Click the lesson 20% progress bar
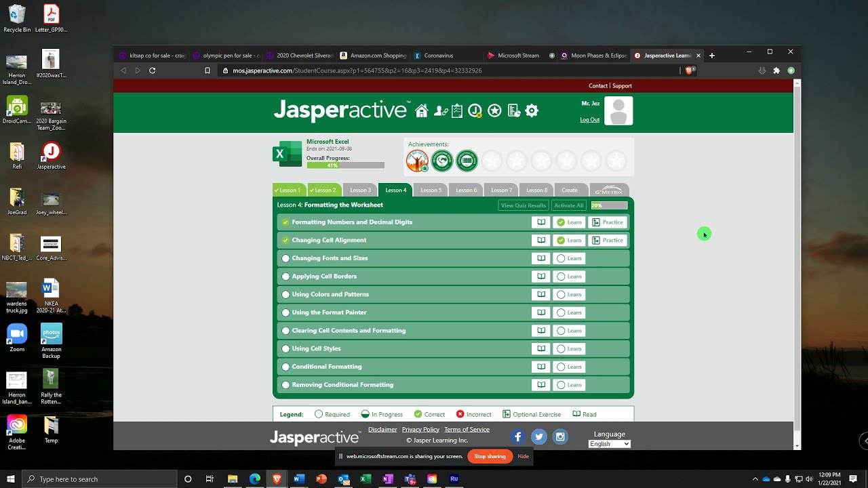 pyautogui.click(x=609, y=205)
